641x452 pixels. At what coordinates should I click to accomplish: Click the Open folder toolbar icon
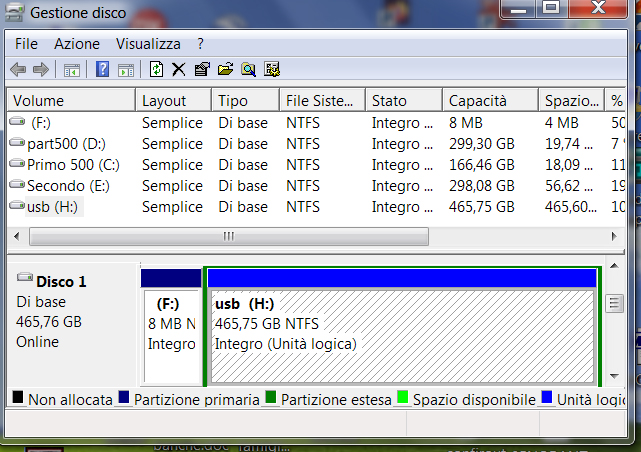(x=225, y=69)
